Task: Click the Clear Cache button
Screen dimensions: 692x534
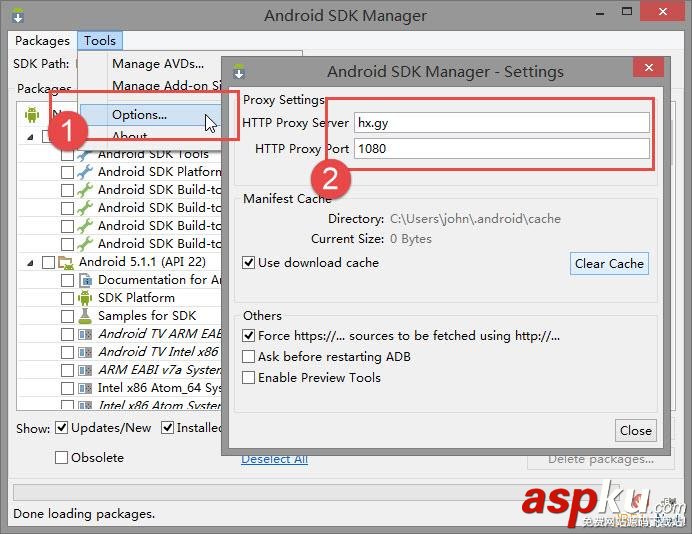Action: 609,263
